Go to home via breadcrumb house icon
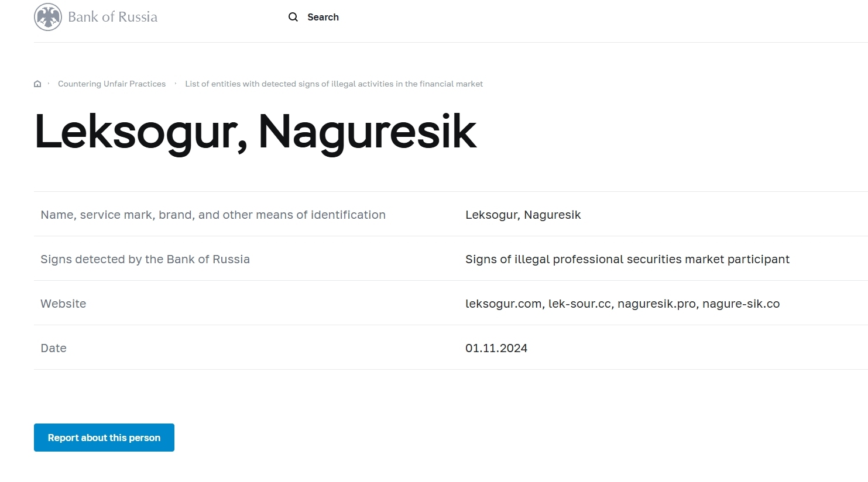 pos(37,84)
